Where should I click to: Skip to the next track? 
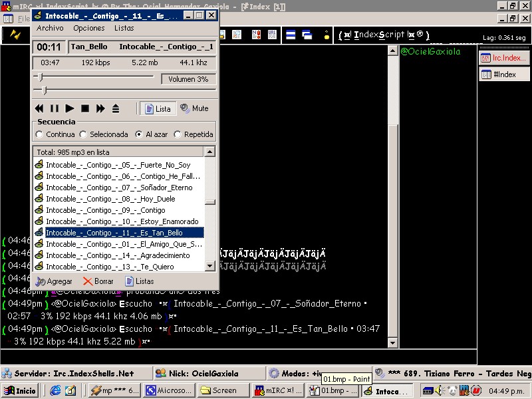pyautogui.click(x=100, y=108)
